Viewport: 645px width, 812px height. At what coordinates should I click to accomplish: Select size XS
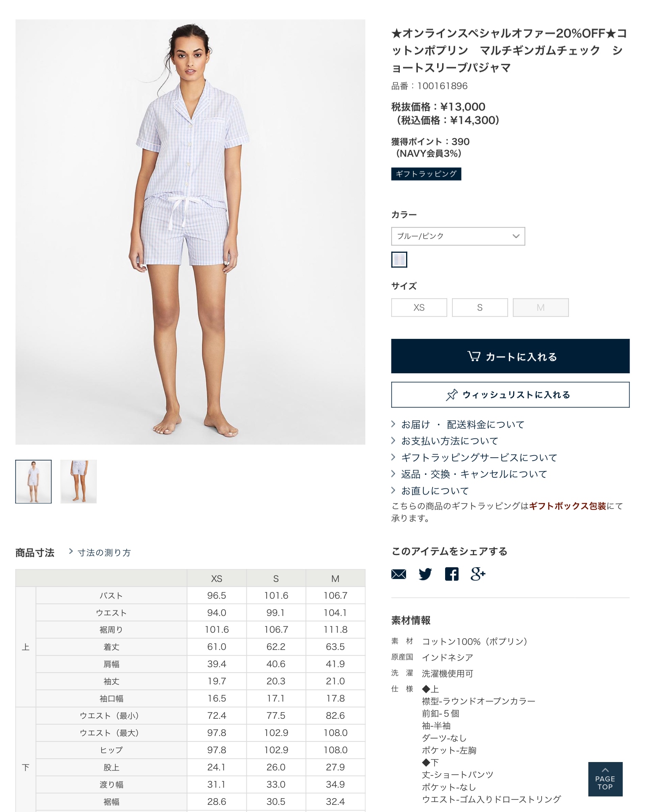(x=419, y=307)
